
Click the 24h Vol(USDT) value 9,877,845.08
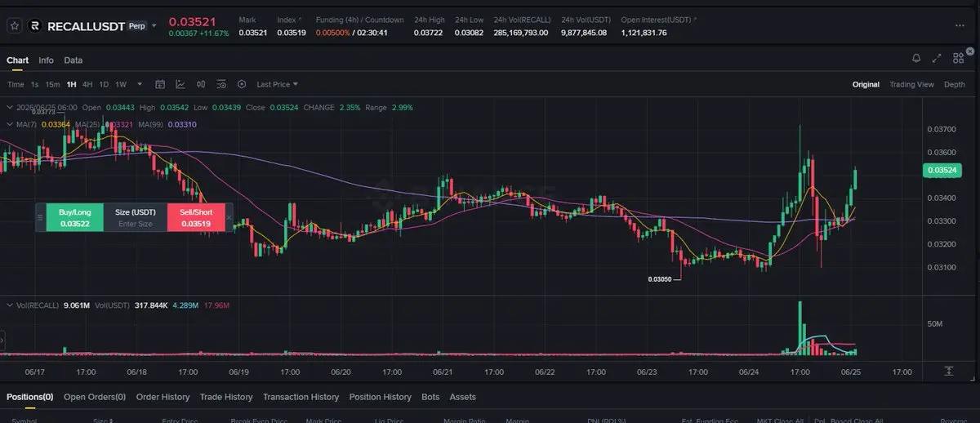[x=584, y=33]
